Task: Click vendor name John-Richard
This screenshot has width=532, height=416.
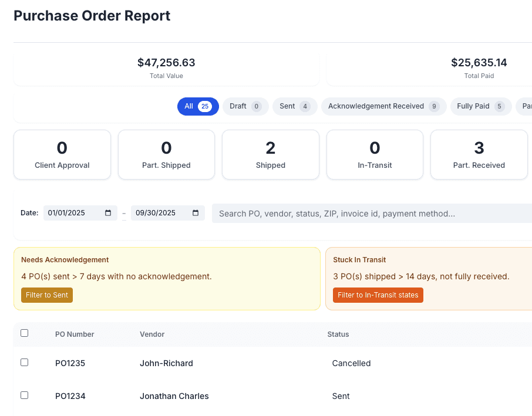Action: (166, 363)
